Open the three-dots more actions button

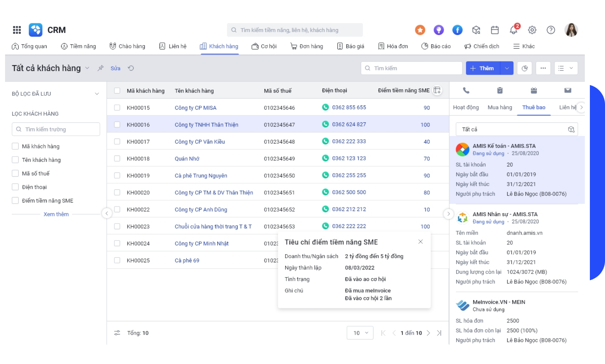click(543, 68)
